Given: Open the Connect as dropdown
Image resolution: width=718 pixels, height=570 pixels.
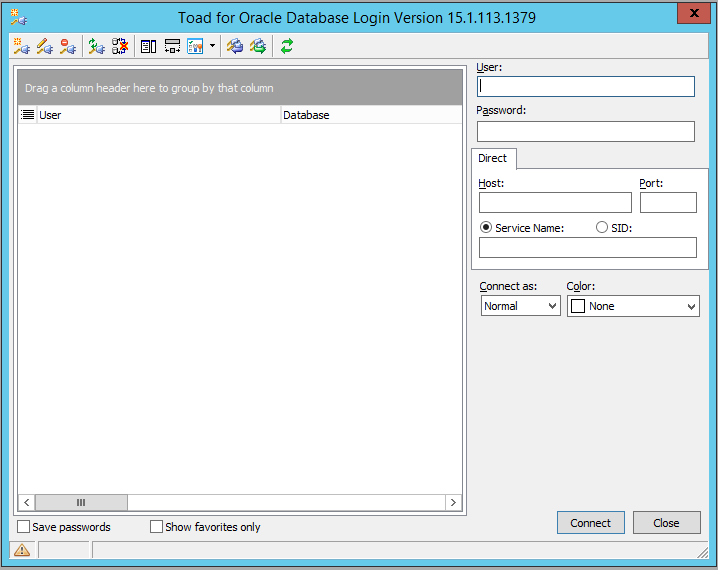Looking at the screenshot, I should pyautogui.click(x=521, y=306).
